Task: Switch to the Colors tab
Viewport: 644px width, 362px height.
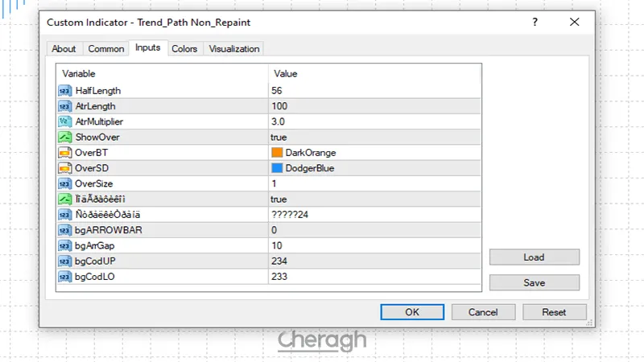Action: 184,49
